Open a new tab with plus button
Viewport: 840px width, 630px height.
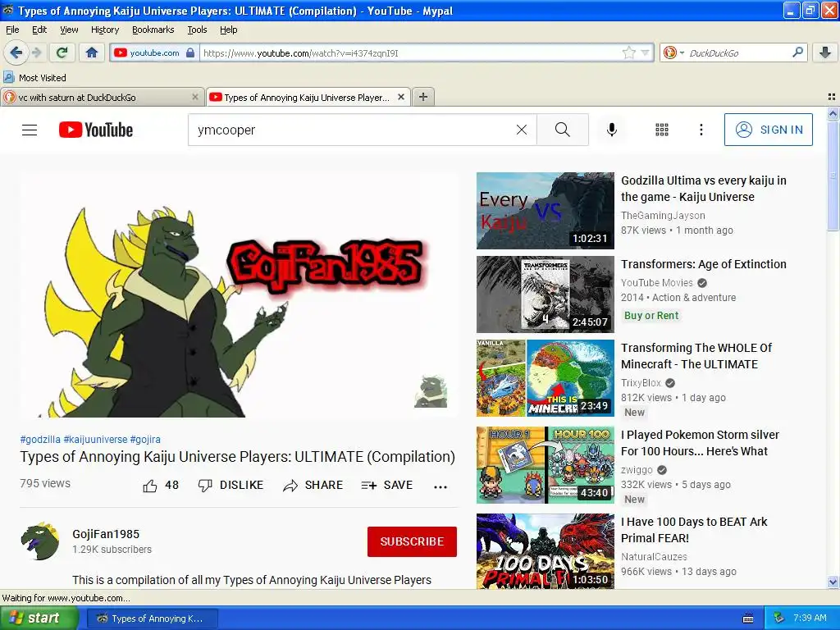[x=423, y=97]
